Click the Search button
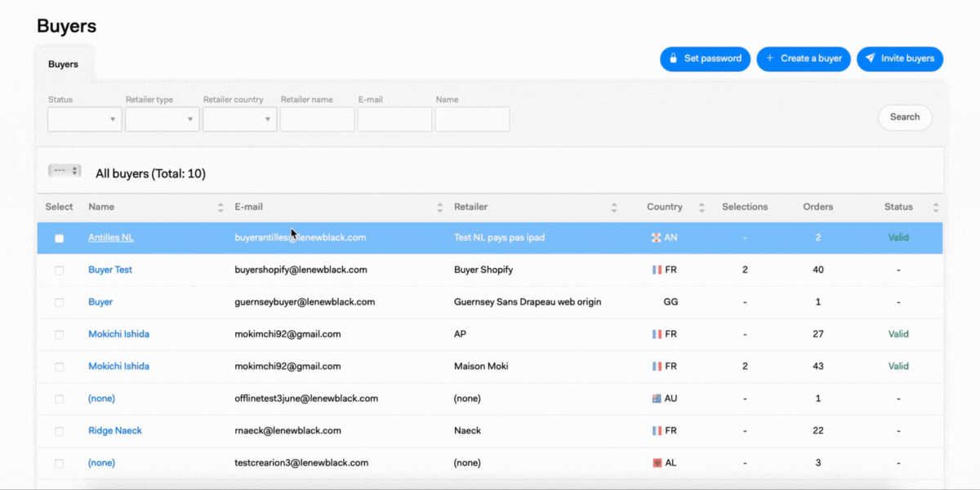The height and width of the screenshot is (490, 980). (x=905, y=117)
